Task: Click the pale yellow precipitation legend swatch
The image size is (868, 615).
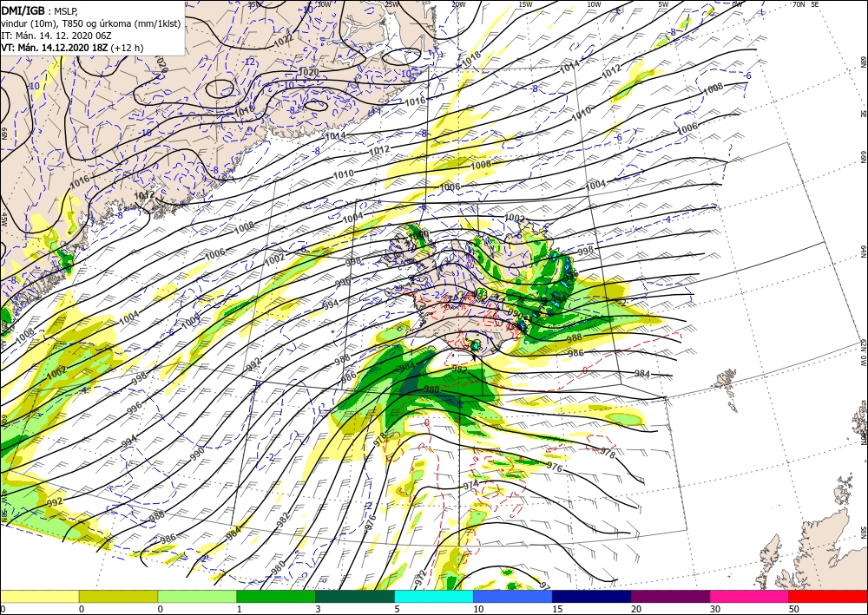Action: coord(39,596)
